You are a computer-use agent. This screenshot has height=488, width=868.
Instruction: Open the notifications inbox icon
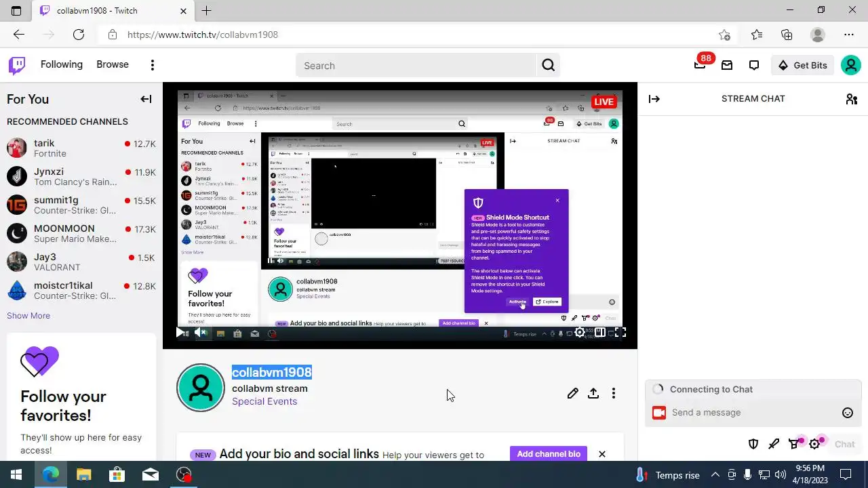coord(727,65)
